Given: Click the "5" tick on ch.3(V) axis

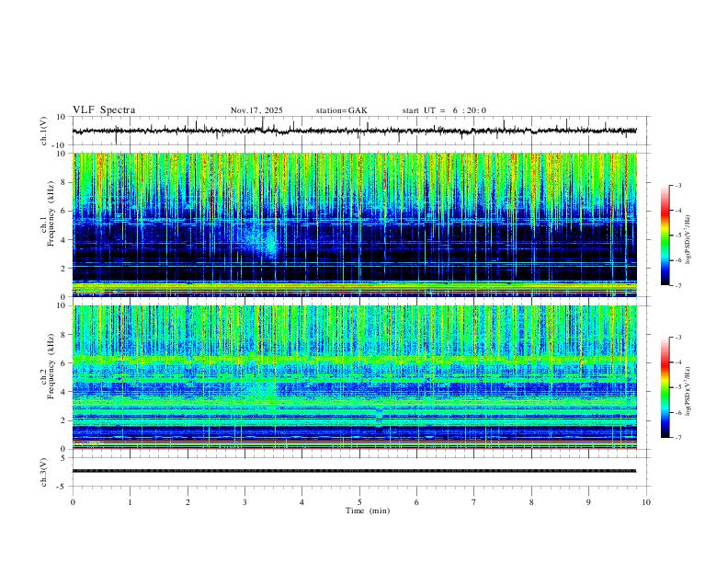Looking at the screenshot, I should pos(64,458).
